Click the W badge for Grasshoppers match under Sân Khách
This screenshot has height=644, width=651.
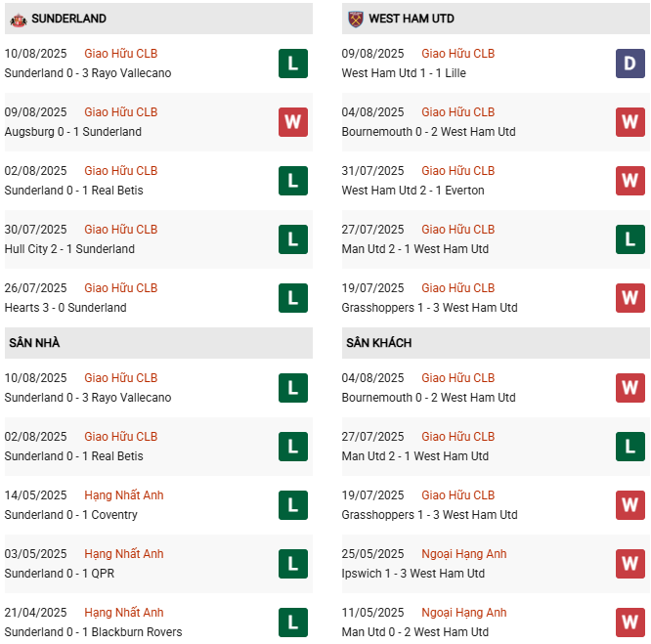click(629, 505)
